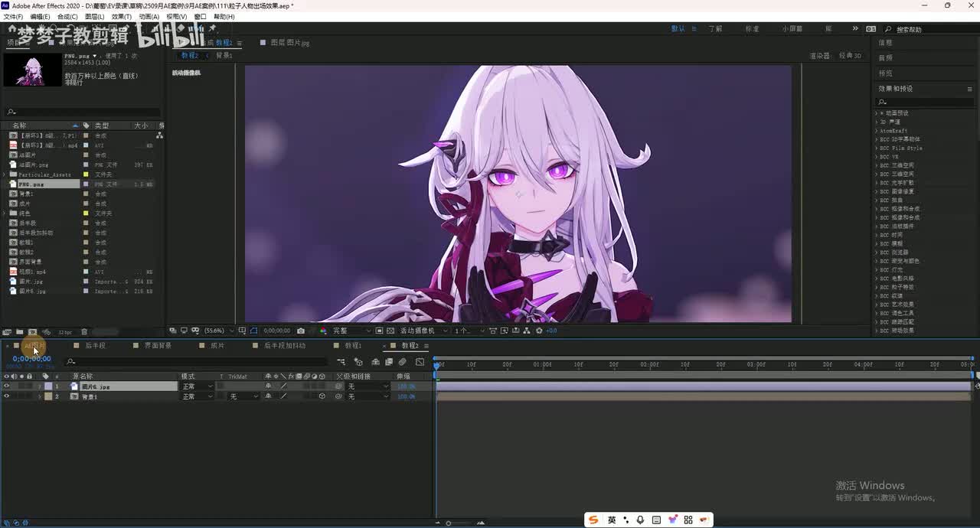Toggle pixel aspect ratio correction in viewer
The image size is (980, 528).
492,331
